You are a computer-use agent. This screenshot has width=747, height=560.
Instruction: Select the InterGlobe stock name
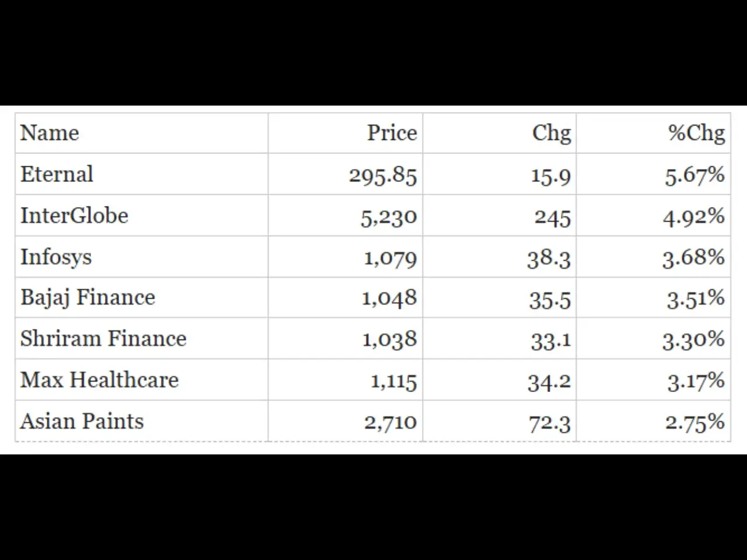[x=74, y=215]
